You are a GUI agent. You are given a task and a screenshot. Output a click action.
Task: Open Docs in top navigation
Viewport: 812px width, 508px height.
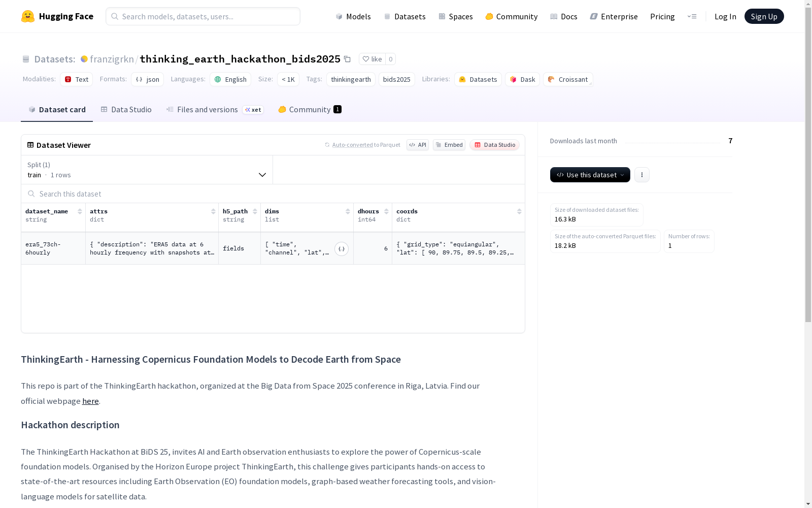(x=564, y=16)
